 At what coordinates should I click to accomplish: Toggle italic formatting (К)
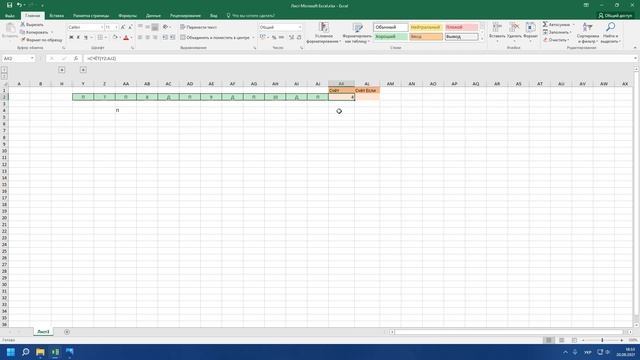[x=78, y=38]
